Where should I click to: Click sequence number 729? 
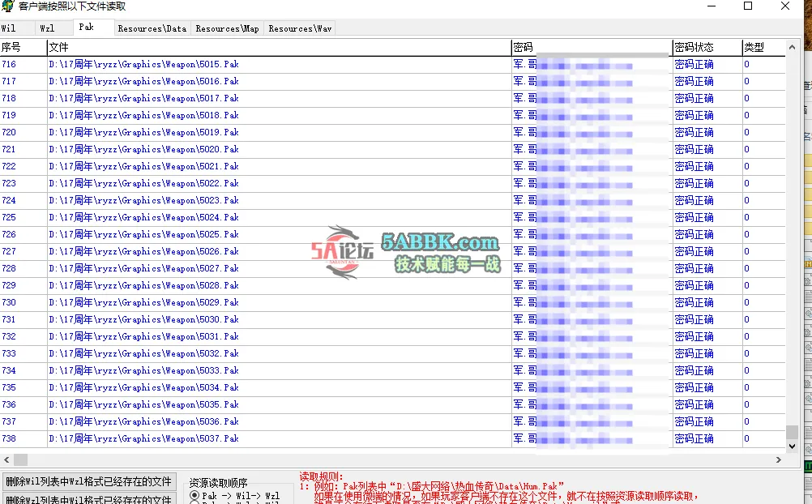[9, 285]
